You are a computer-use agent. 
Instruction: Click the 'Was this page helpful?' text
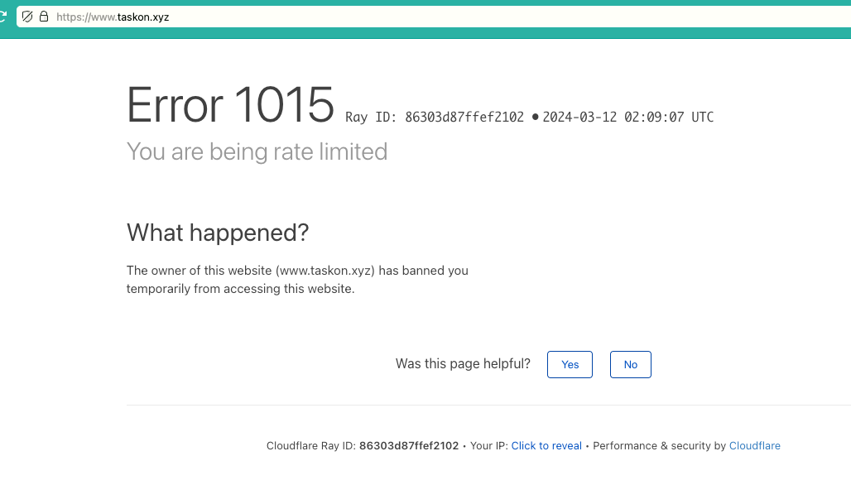tap(463, 364)
